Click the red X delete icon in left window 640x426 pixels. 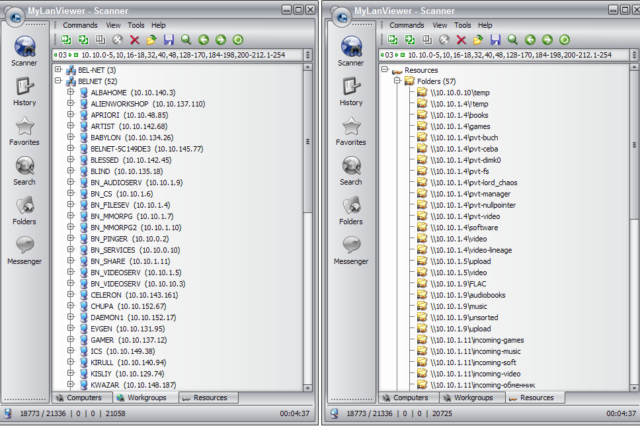pyautogui.click(x=135, y=40)
